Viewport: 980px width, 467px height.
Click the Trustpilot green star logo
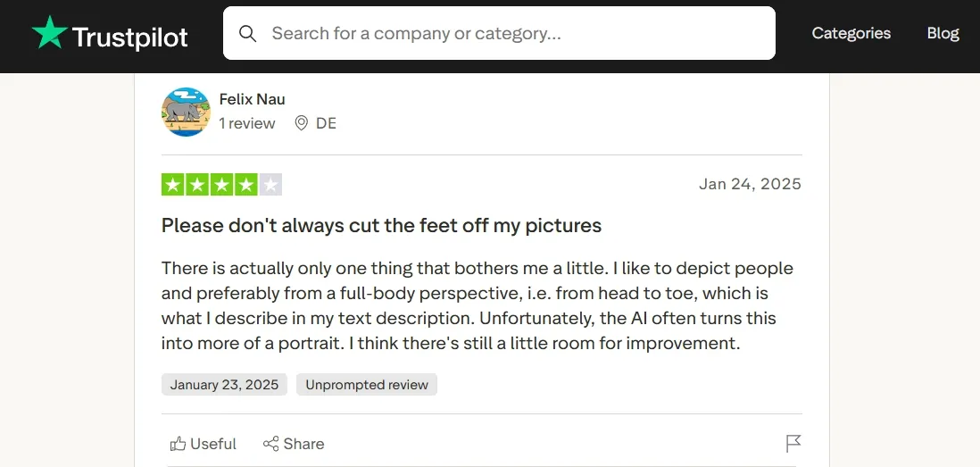[x=50, y=32]
